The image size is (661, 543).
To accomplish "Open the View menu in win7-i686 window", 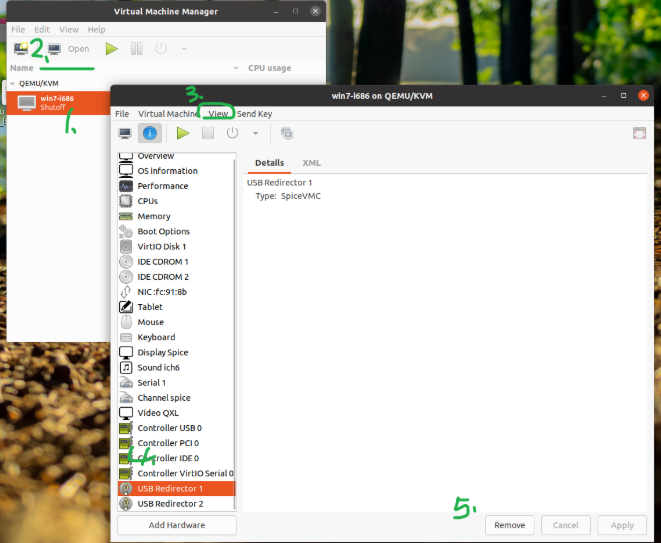I will click(218, 114).
